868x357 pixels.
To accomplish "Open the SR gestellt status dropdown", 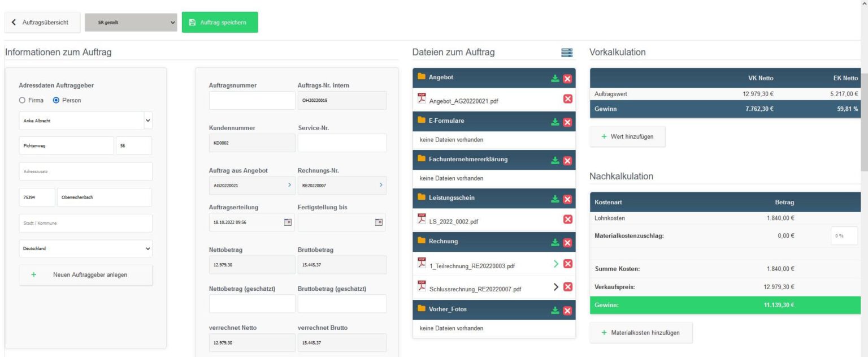I will [129, 21].
